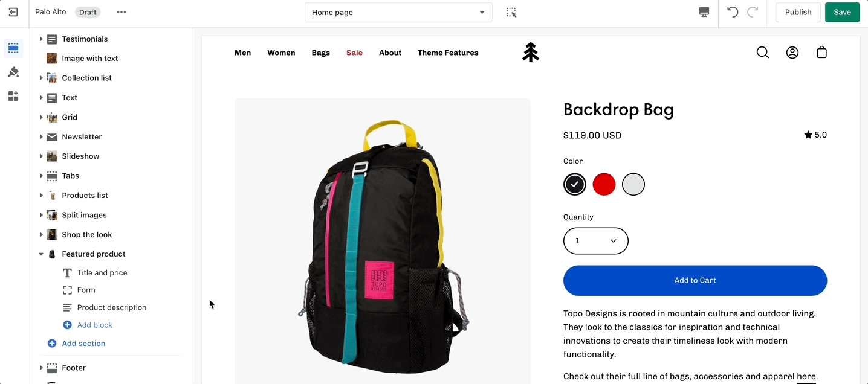Select the light gray color option
The image size is (868, 384).
(x=633, y=184)
